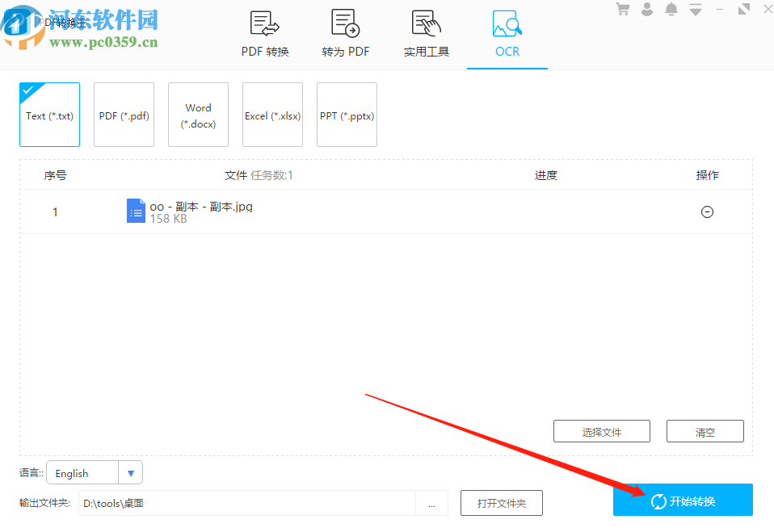774x532 pixels.
Task: Open the notifications bell
Action: click(671, 9)
